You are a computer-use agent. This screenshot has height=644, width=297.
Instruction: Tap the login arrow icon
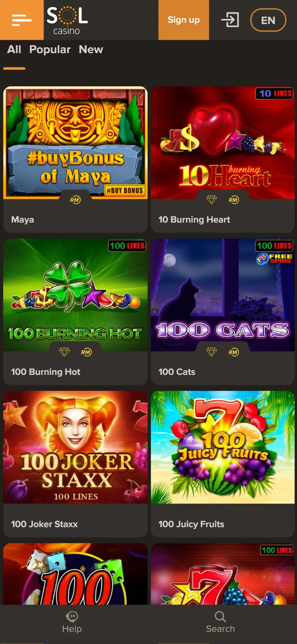230,20
